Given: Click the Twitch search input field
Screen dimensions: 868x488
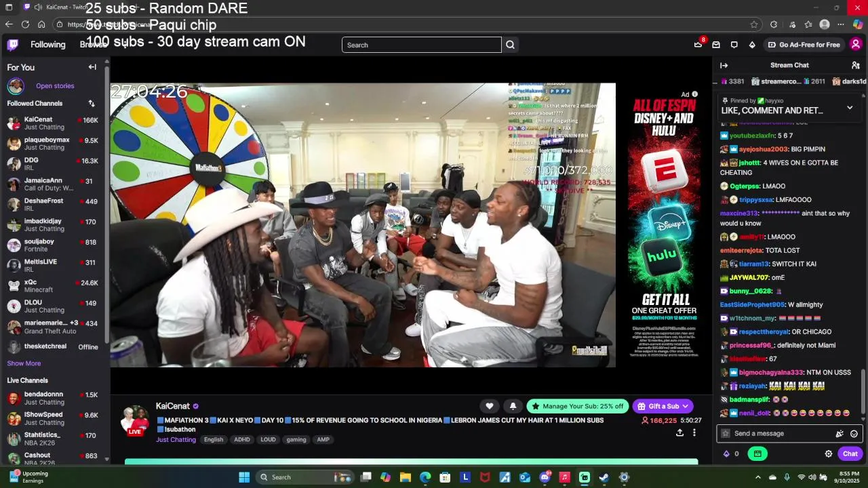Looking at the screenshot, I should coord(422,45).
